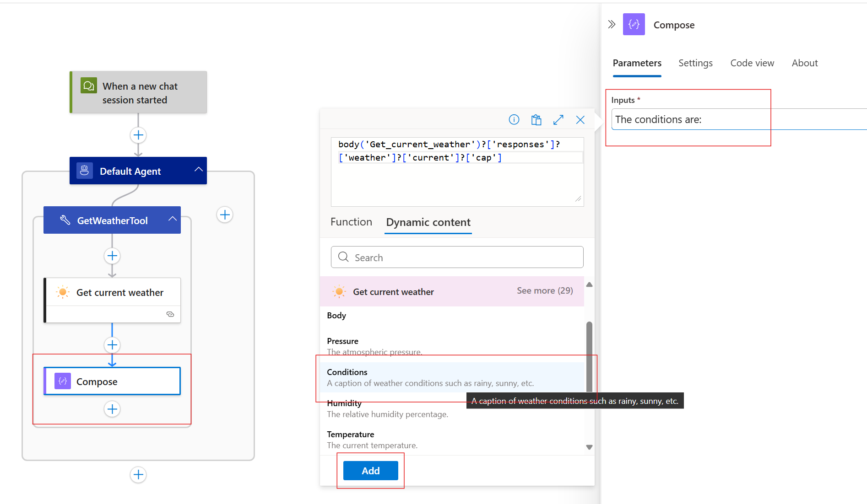Image resolution: width=867 pixels, height=504 pixels.
Task: Click the chat session trigger icon
Action: [89, 86]
